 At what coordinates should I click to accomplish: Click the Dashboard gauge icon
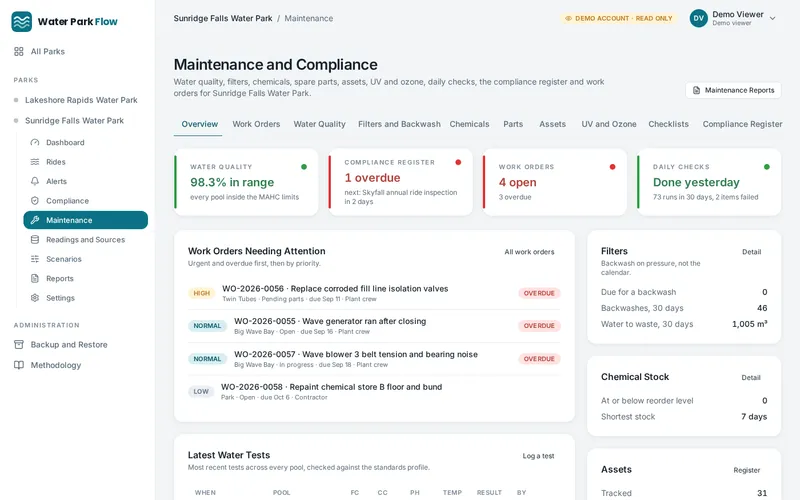point(35,142)
